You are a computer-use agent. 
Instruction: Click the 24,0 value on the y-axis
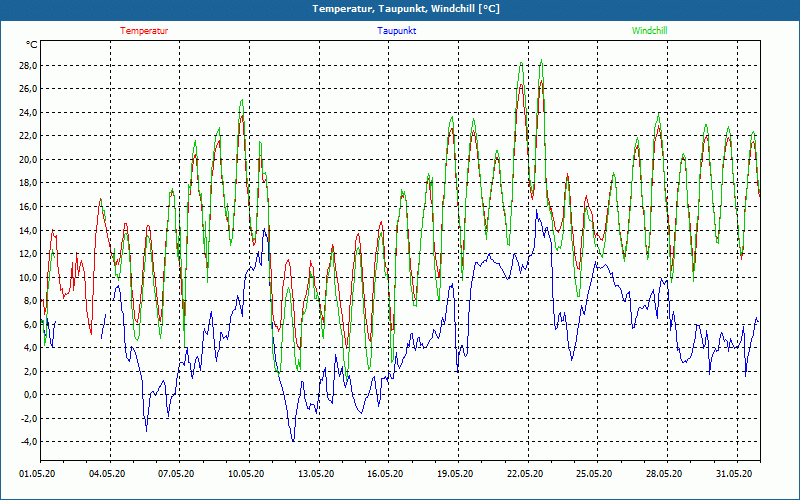tap(28, 112)
